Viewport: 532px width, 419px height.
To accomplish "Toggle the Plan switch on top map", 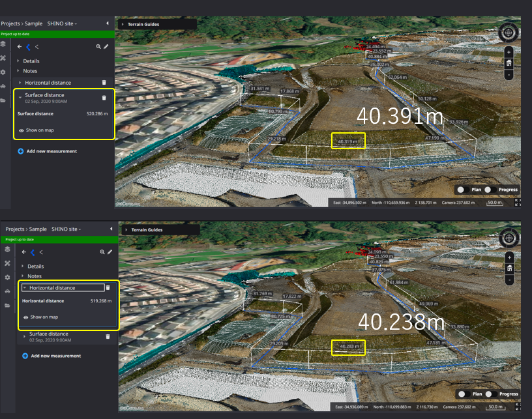I will pos(462,190).
